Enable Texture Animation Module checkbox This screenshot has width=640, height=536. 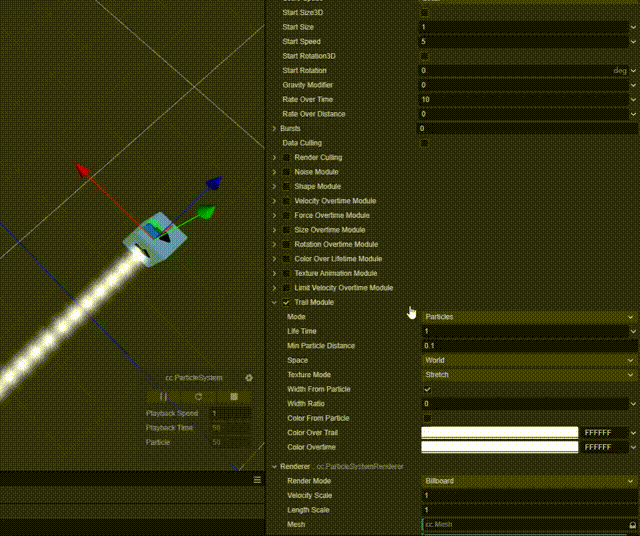point(286,274)
